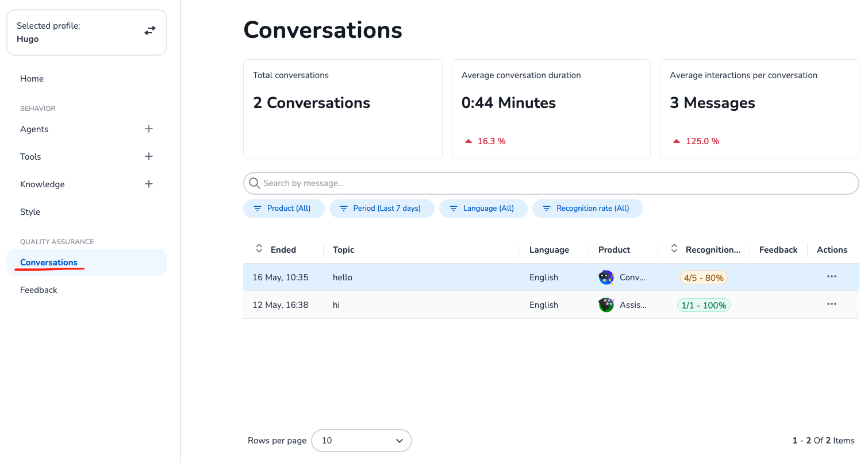Open the Period (Last 7 days) filter
868x463 pixels.
tap(381, 209)
